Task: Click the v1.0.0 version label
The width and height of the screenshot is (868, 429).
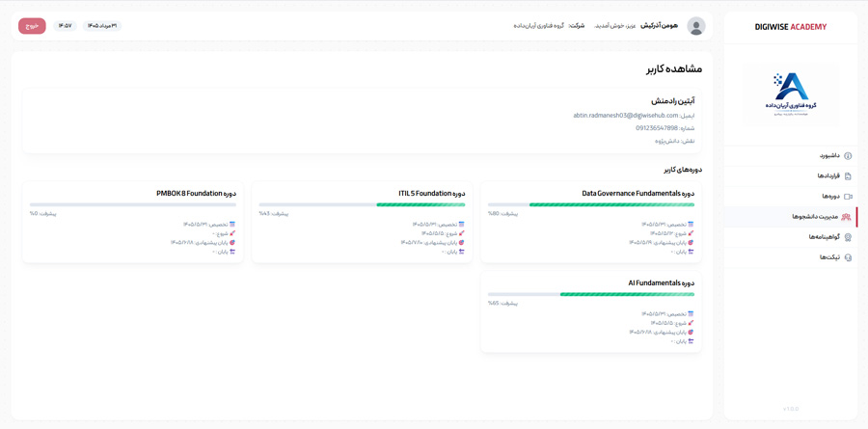Action: pyautogui.click(x=791, y=409)
